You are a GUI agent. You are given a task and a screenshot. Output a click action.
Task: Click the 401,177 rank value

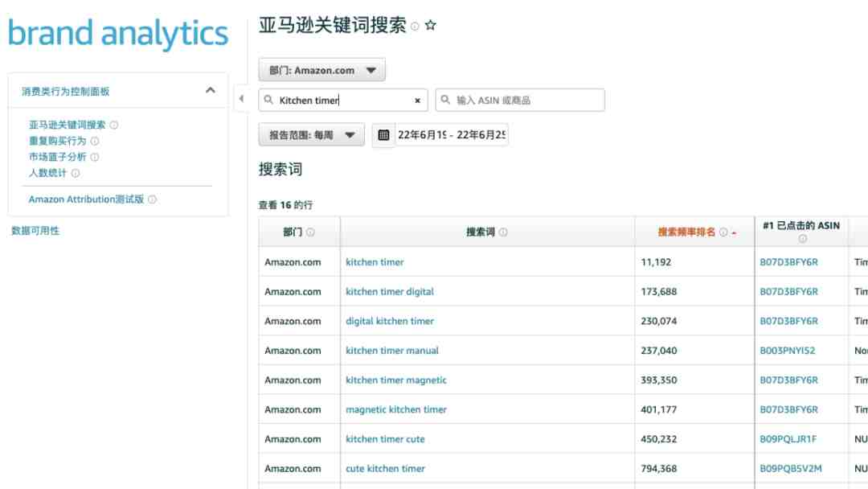[x=659, y=410]
